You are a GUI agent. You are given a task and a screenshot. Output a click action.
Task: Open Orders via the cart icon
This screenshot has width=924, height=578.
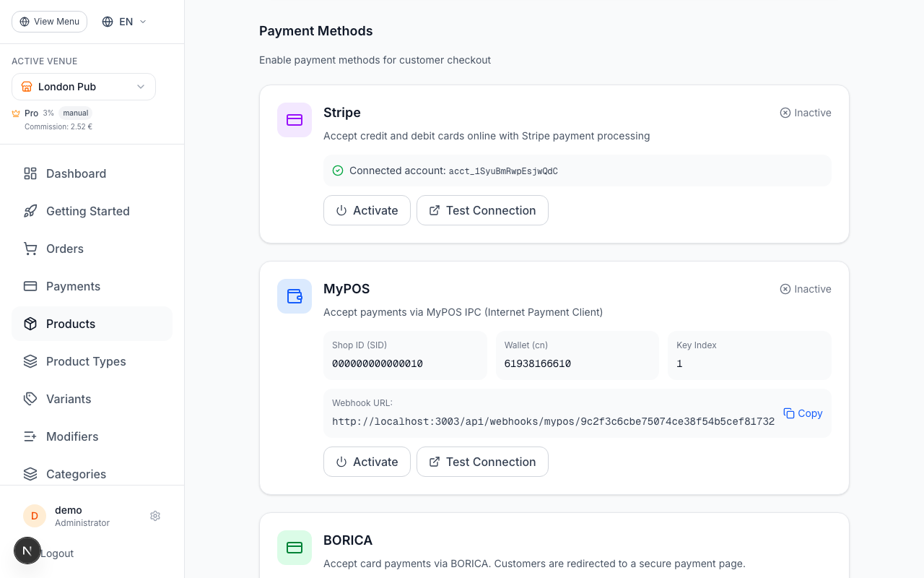[x=30, y=249]
